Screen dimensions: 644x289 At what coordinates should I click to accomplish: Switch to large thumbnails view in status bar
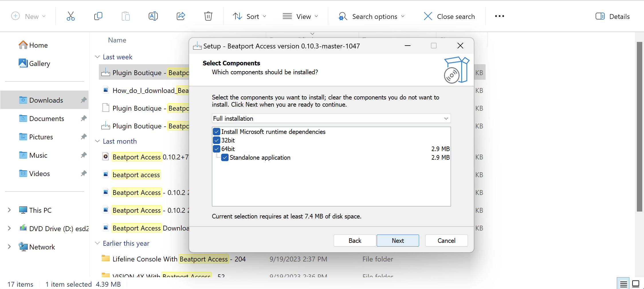click(x=636, y=284)
